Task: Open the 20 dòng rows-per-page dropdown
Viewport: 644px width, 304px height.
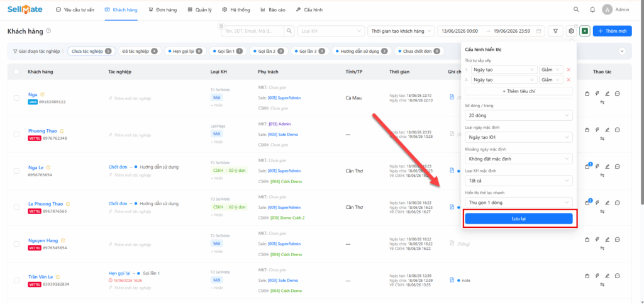Action: [519, 115]
